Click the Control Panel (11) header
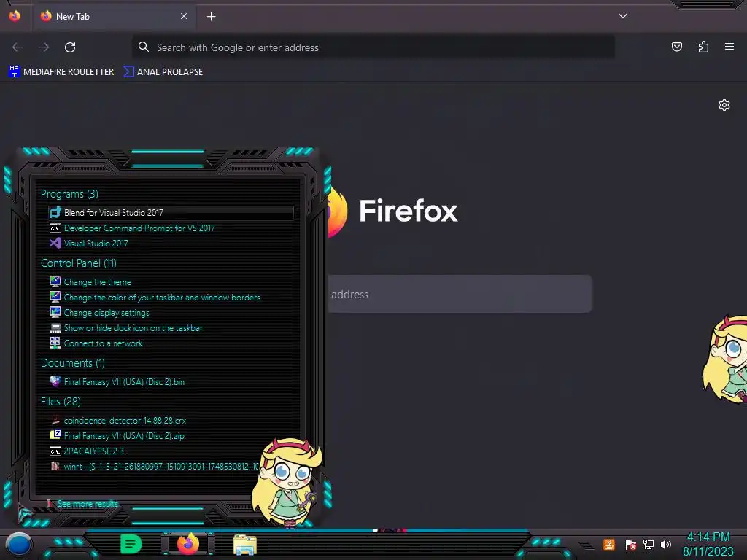 click(79, 262)
